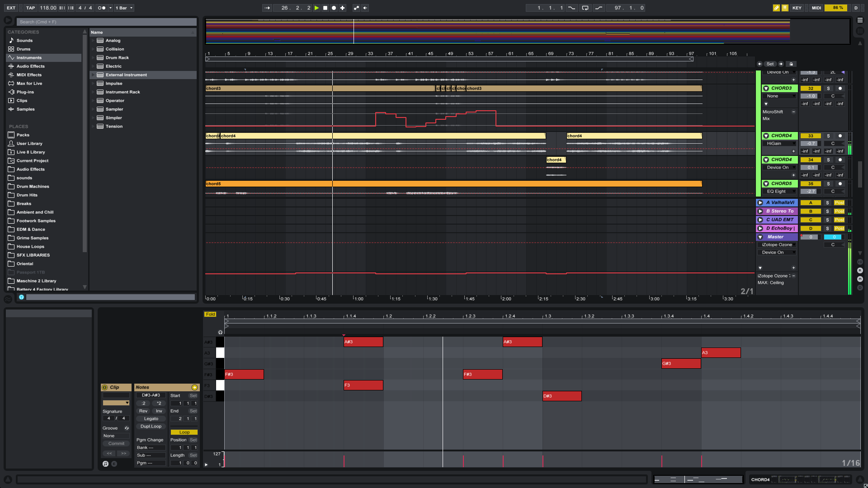
Task: Click the MIDI editor preview headphone icon
Action: pyautogui.click(x=220, y=332)
